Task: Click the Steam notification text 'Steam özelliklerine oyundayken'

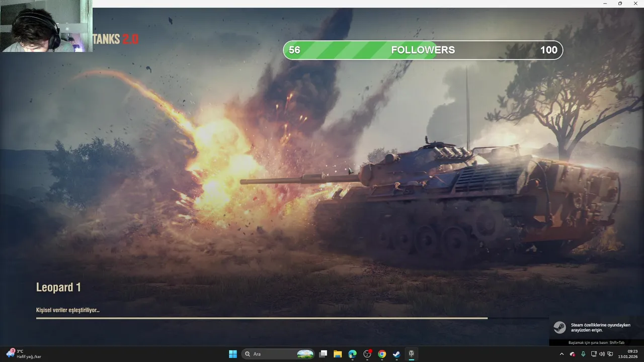Action: 600,325
